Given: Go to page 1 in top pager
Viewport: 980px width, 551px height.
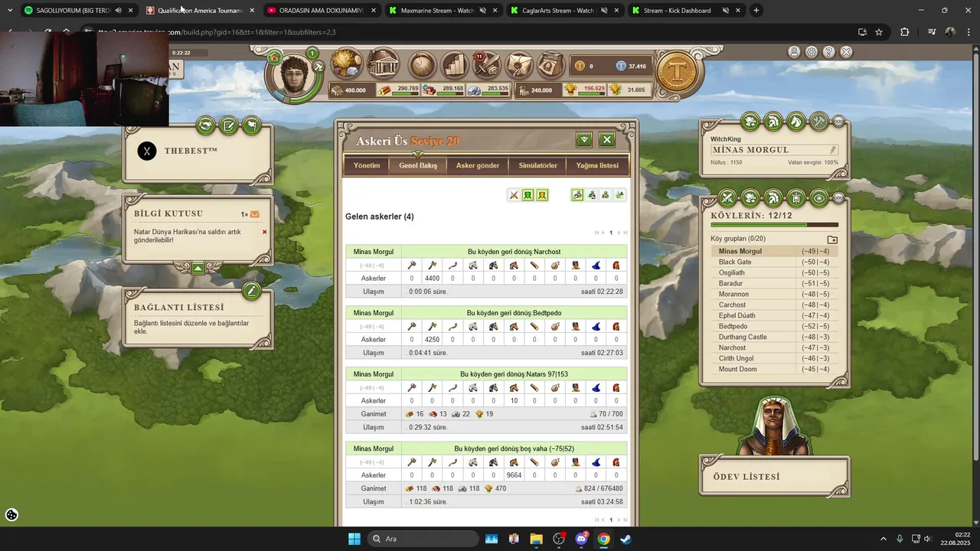Looking at the screenshot, I should pyautogui.click(x=611, y=233).
